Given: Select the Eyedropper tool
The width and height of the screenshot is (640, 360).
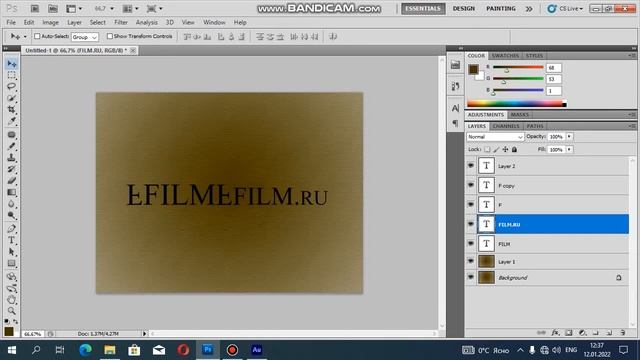Looking at the screenshot, I should [x=11, y=121].
